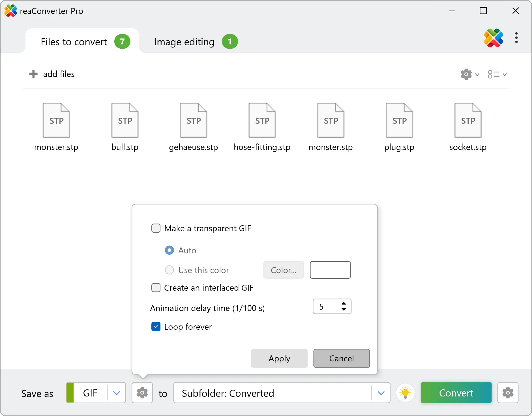Select the gehaeuse.stp file icon
Image resolution: width=532 pixels, height=416 pixels.
tap(194, 120)
